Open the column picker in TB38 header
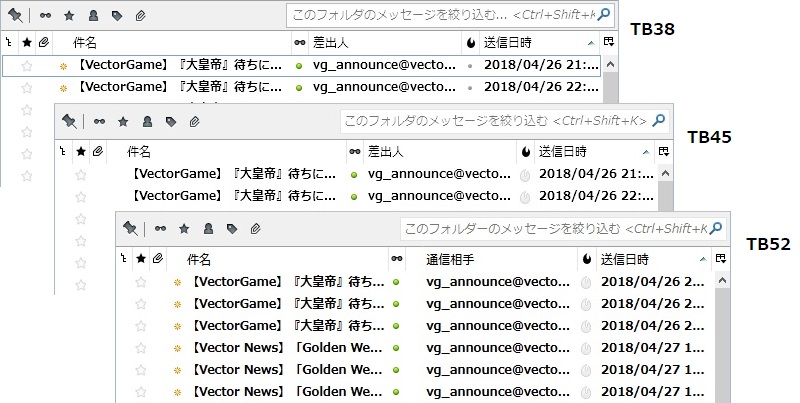The width and height of the screenshot is (800, 403). [x=608, y=43]
